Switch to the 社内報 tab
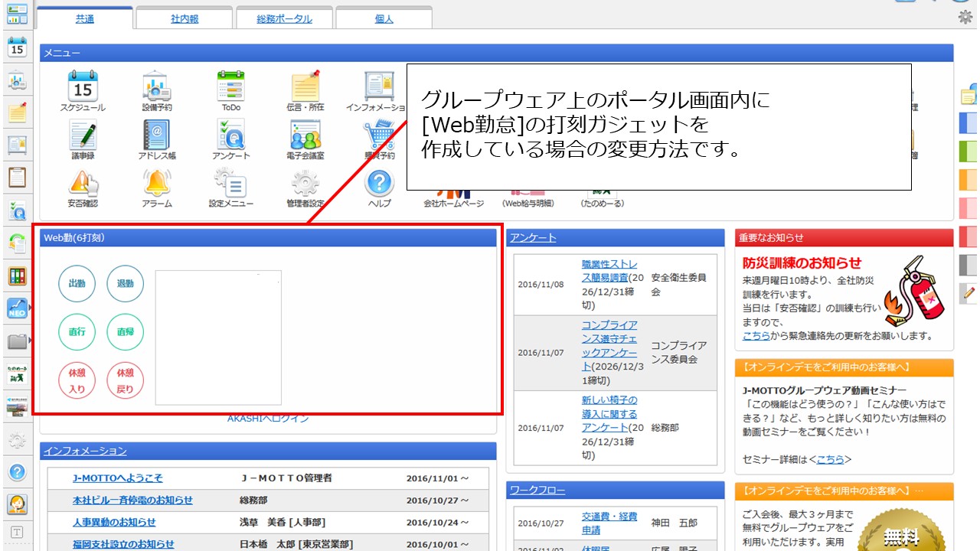 tap(185, 19)
